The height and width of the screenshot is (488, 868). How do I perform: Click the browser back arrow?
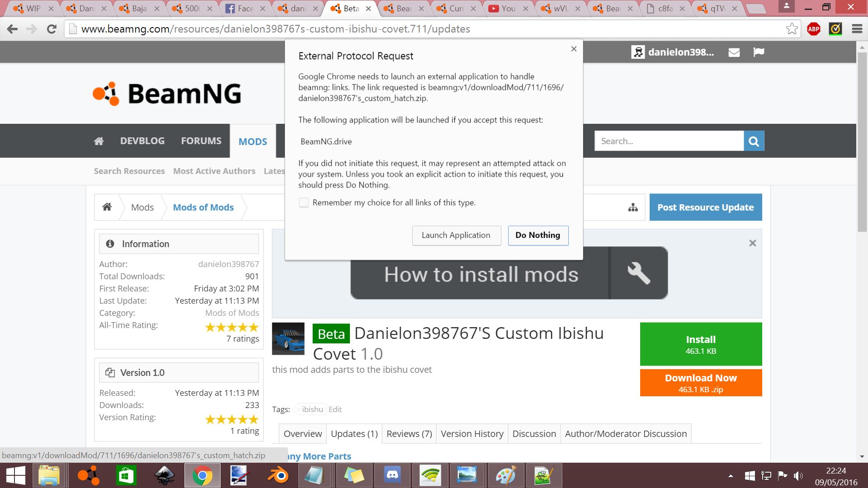pos(13,29)
